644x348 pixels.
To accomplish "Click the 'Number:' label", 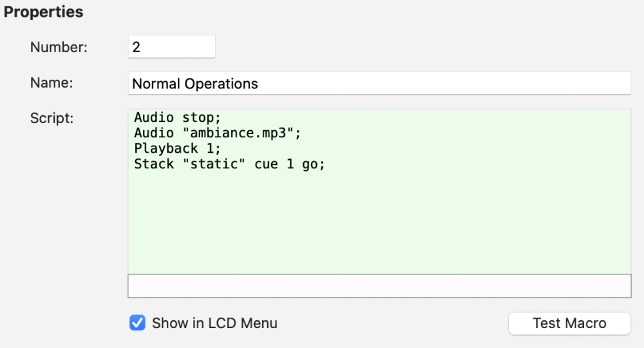I will (59, 47).
